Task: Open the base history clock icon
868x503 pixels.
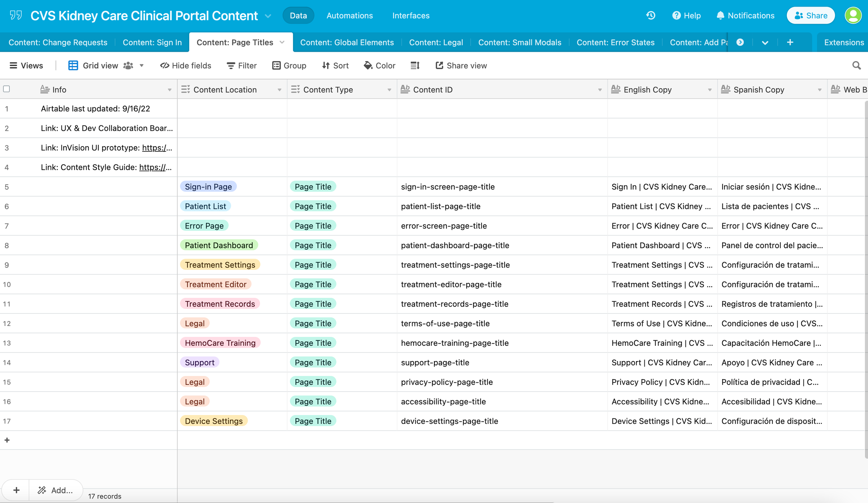Action: point(651,16)
